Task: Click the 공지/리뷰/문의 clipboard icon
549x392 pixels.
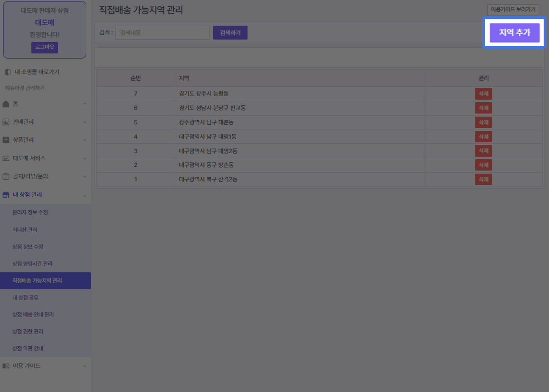Action: pos(6,176)
